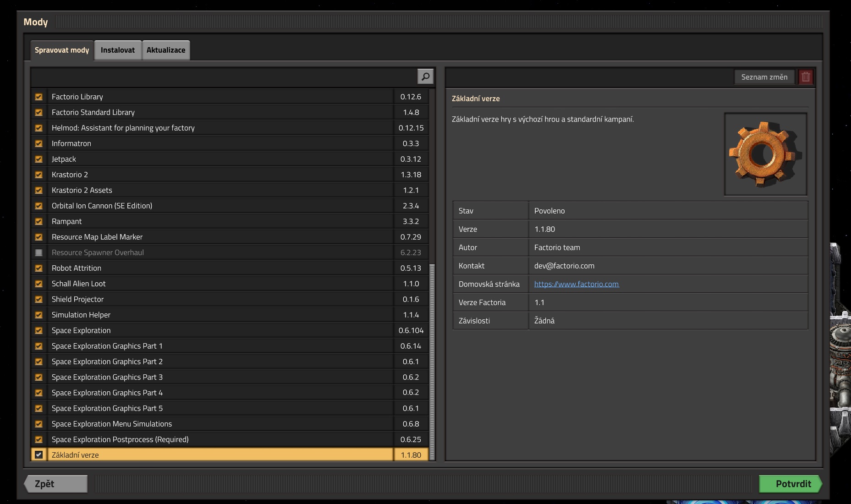Disable the Helmod mod checkbox
851x504 pixels.
[x=39, y=128]
